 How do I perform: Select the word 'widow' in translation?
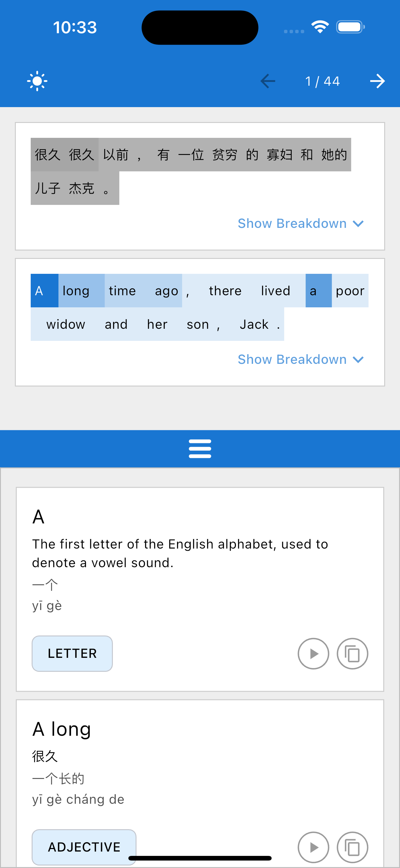coord(66,324)
